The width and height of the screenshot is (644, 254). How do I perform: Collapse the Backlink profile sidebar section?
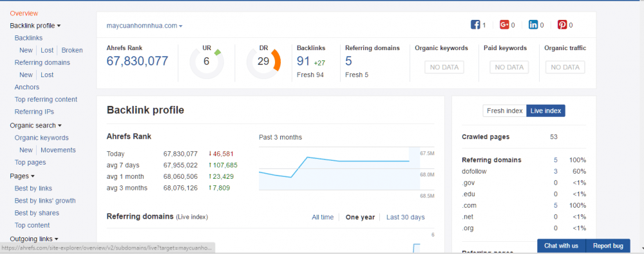coord(35,26)
